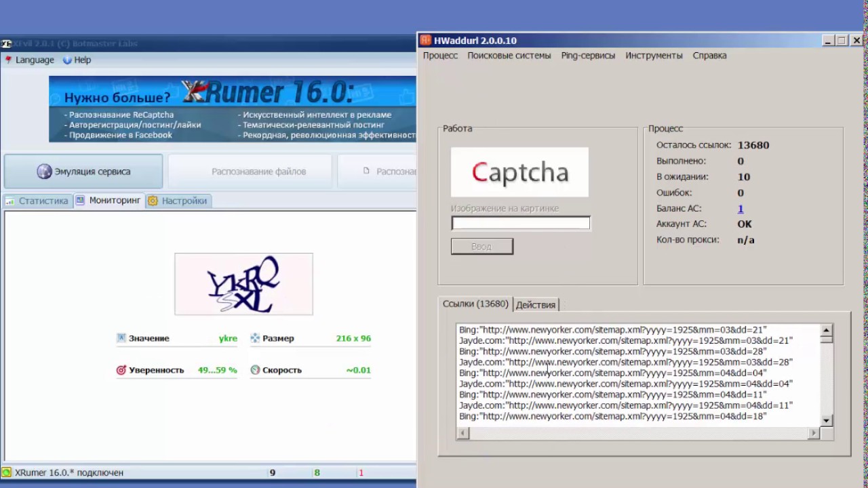Click the Скорость clock icon
This screenshot has width=868, height=488.
click(255, 370)
